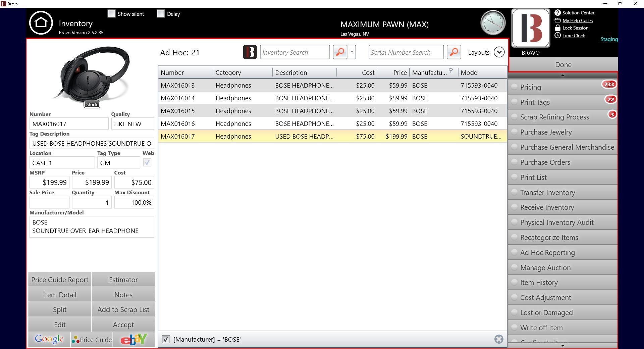Click in the Serial Number Search field

pyautogui.click(x=406, y=52)
